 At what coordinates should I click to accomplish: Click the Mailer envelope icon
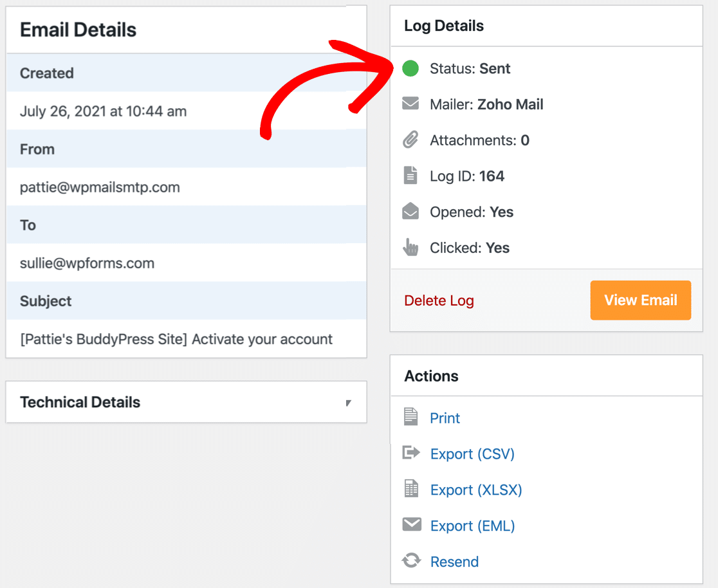[412, 104]
